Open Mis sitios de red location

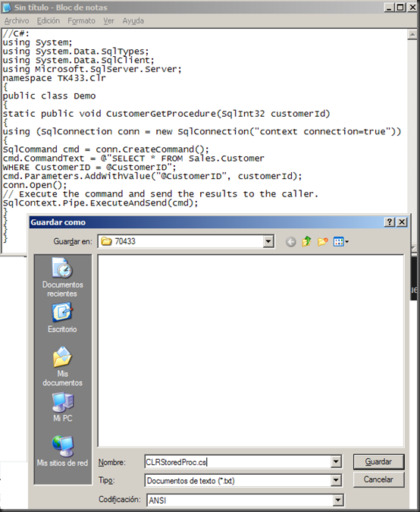coord(62,451)
